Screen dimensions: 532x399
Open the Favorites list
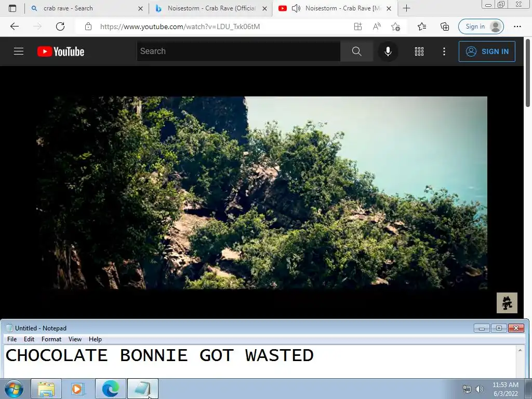(x=422, y=26)
